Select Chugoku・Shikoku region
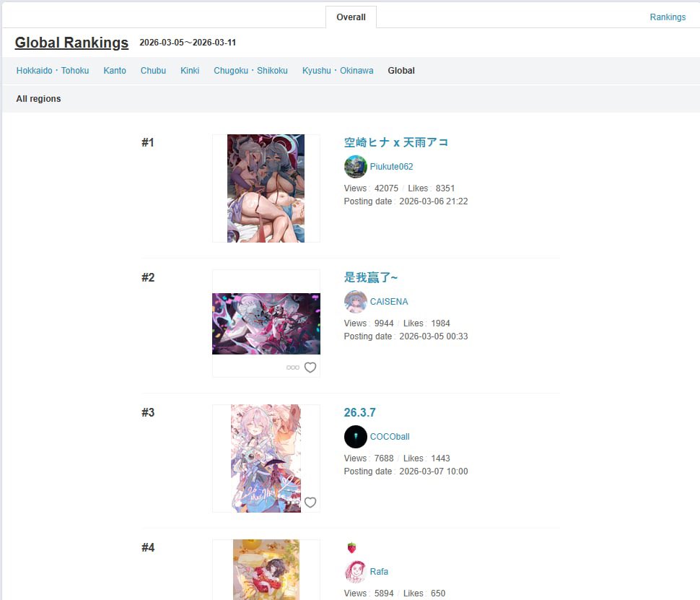Image resolution: width=700 pixels, height=600 pixels. point(250,71)
